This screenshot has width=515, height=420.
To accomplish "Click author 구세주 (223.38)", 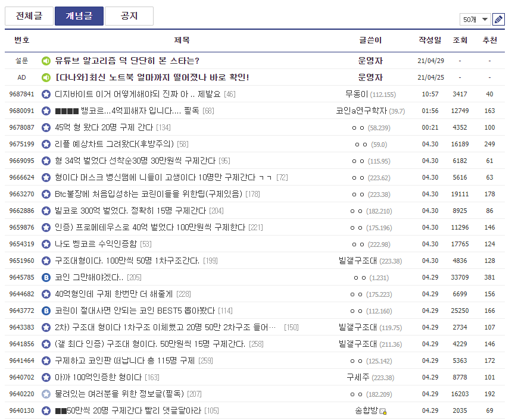I will [370, 378].
